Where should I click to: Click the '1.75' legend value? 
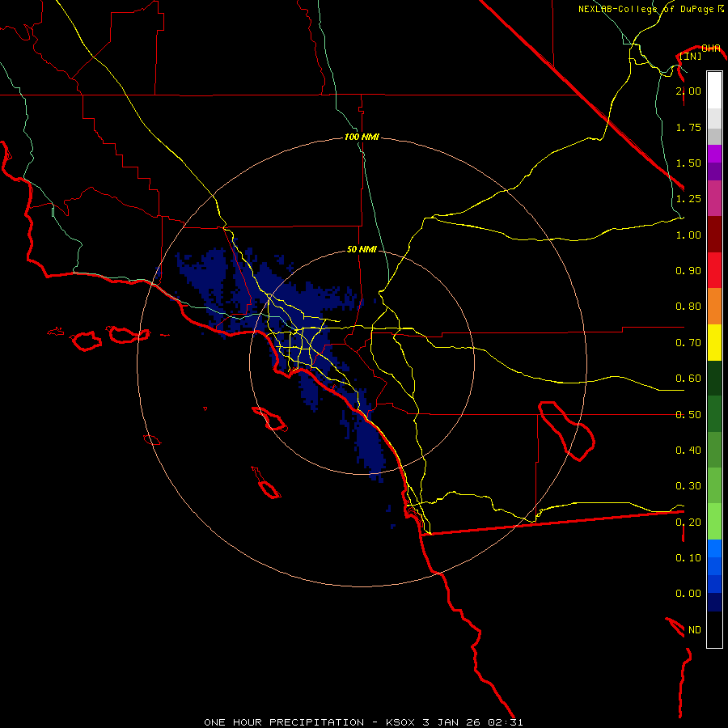[688, 127]
